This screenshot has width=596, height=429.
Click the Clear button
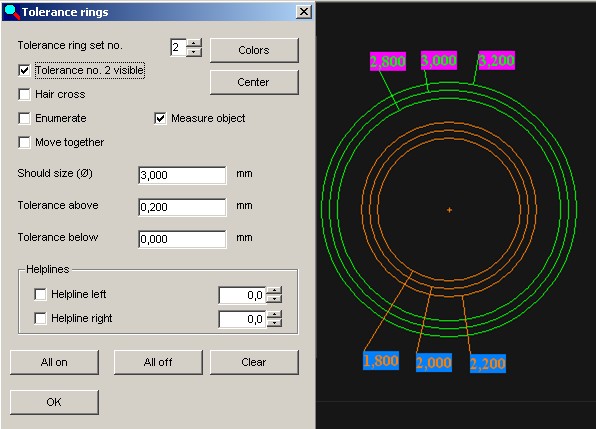click(x=254, y=362)
